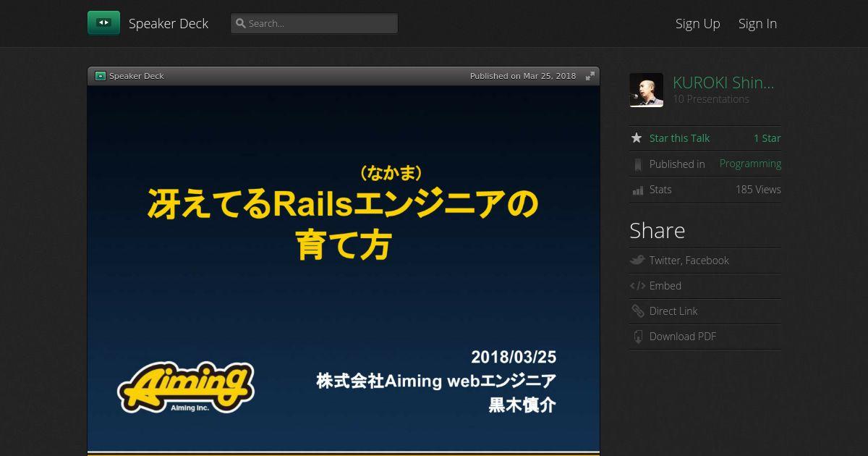Click the Speaker Deck label in player header
Viewport: 868px width, 456px height.
pos(137,76)
